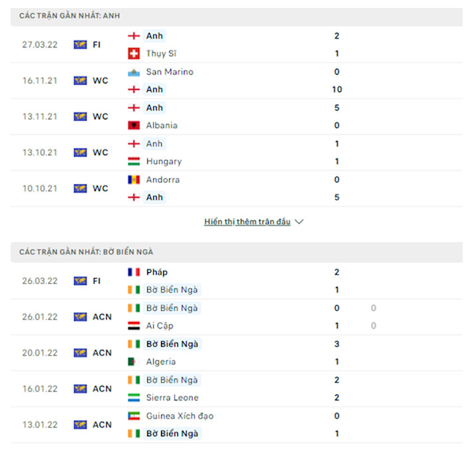Click the Egypt flag beside Ai Cập

(134, 326)
